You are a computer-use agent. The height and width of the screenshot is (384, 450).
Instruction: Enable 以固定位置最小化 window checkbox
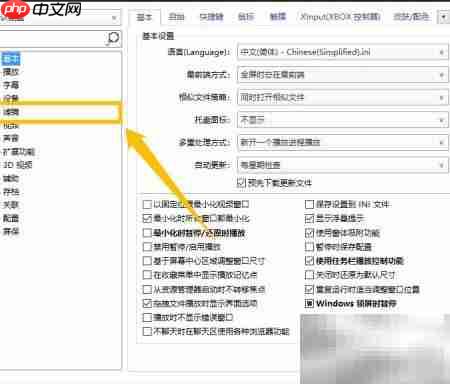(x=147, y=204)
